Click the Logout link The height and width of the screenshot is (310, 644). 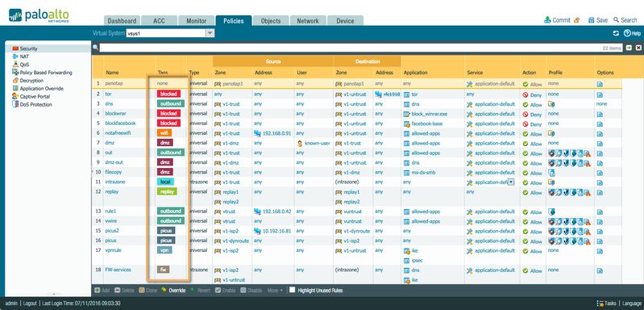(30, 304)
